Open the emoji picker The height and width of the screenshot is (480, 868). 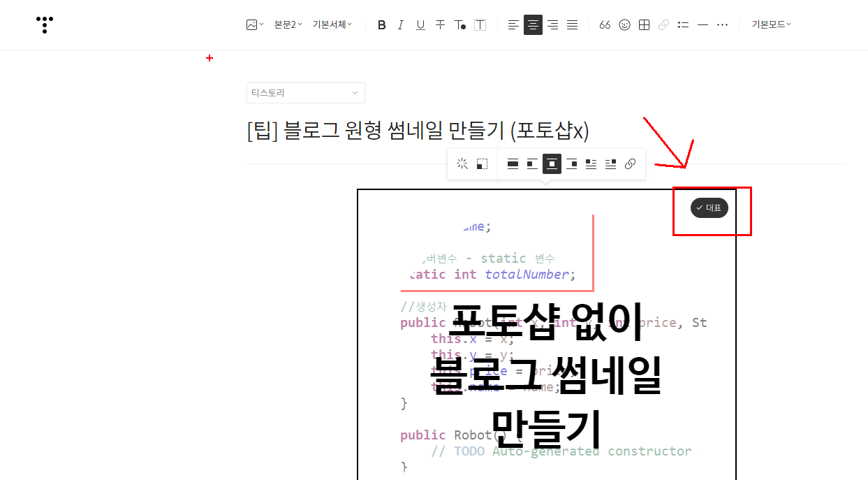pyautogui.click(x=624, y=25)
